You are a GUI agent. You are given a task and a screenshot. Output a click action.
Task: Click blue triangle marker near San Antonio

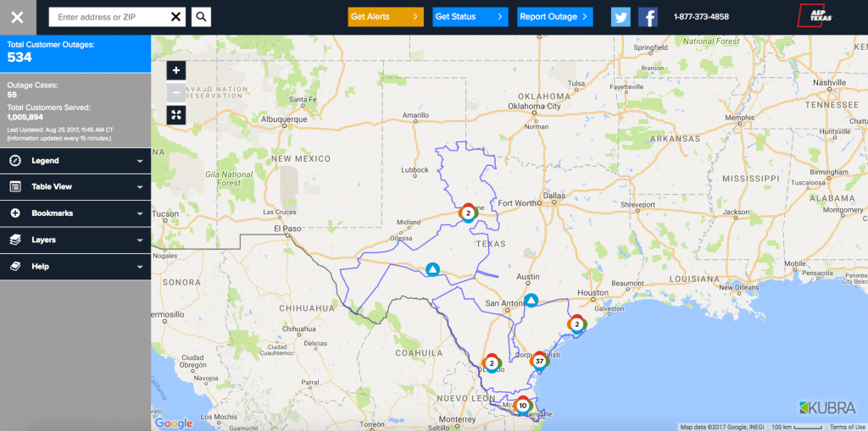531,301
